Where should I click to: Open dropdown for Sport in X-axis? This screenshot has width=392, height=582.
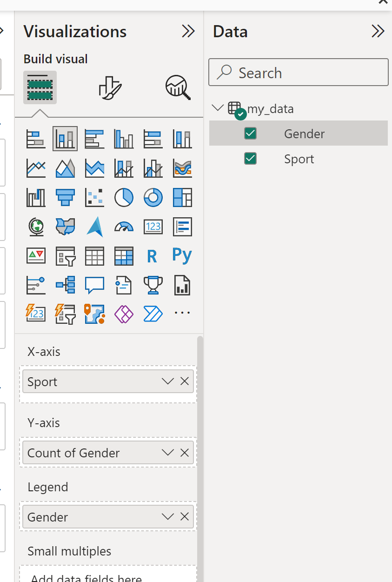coord(167,381)
